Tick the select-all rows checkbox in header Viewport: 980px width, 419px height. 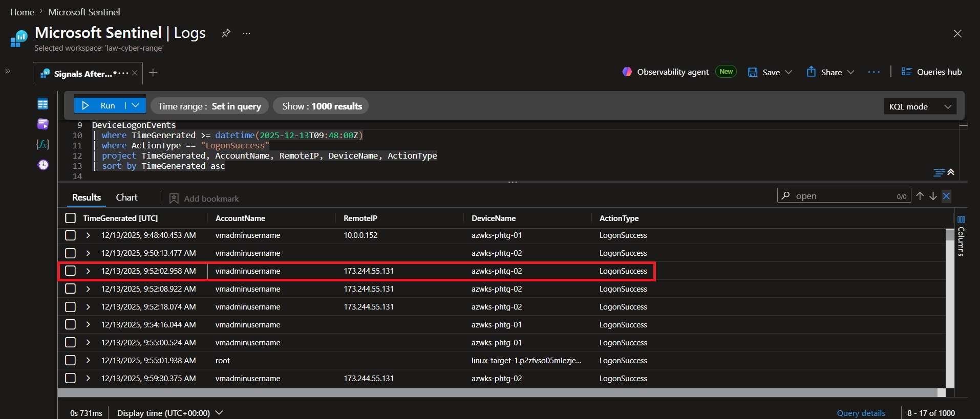(71, 218)
